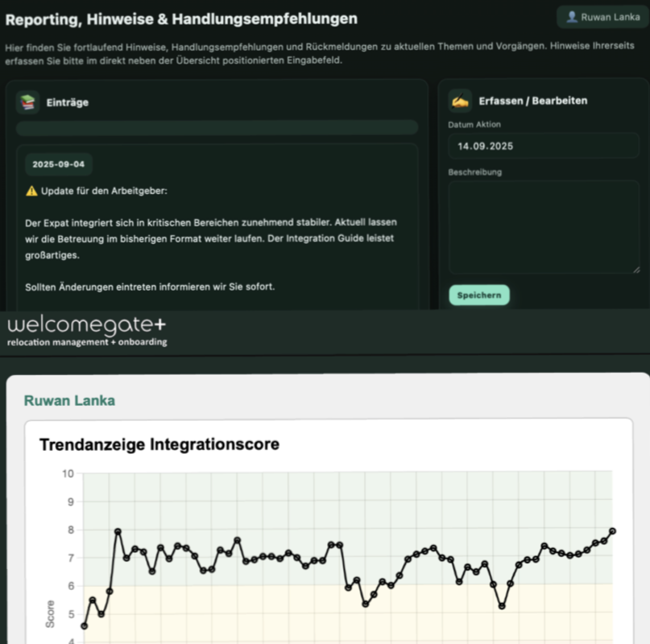Click the Reporting, Hinweise & Handlungsempfehlungen page title

181,19
